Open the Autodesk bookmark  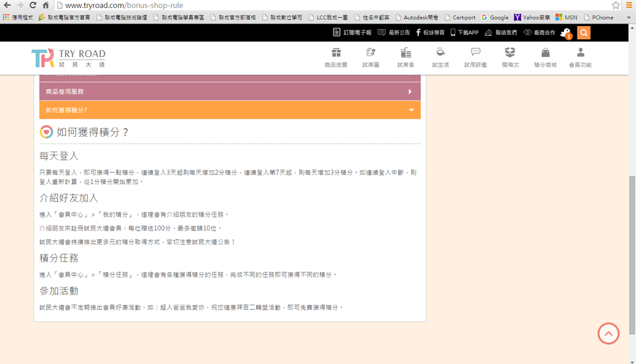pos(417,17)
